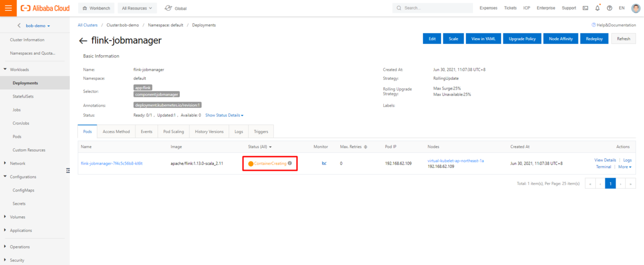Click the ContainerCreating info icon
This screenshot has height=265, width=644.
point(290,163)
